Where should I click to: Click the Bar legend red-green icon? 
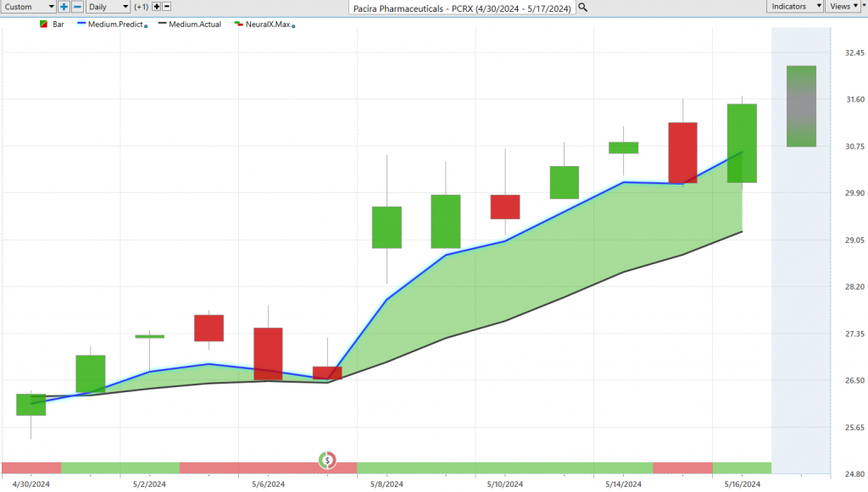point(44,25)
